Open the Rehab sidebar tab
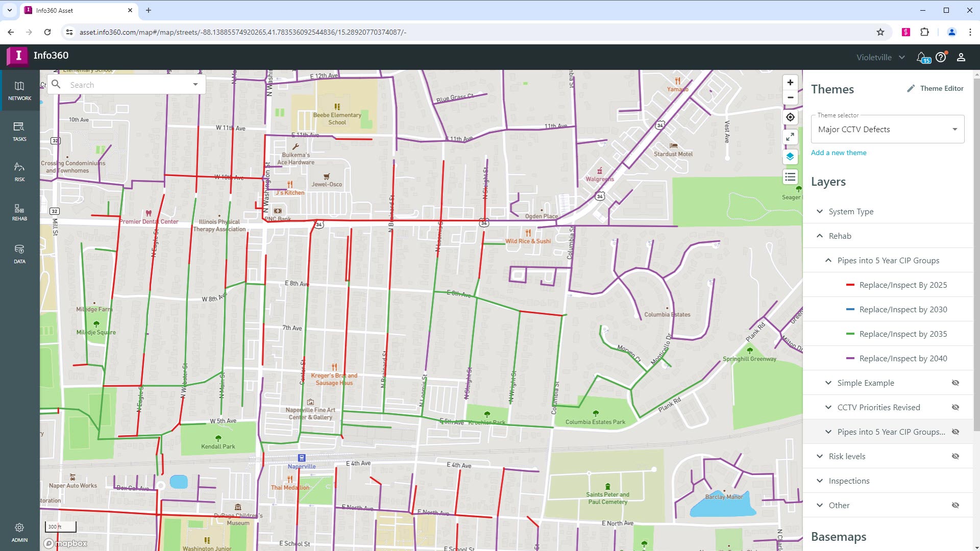 click(x=19, y=212)
